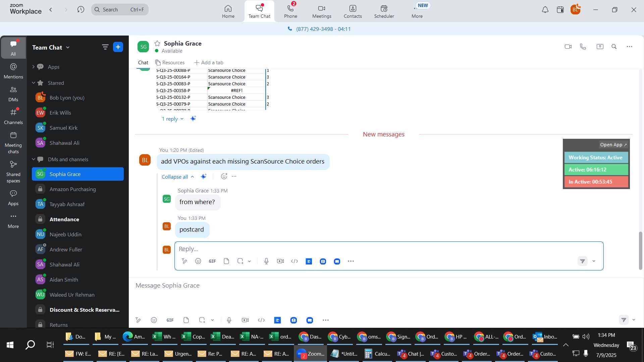644x362 pixels.
Task: Insert code snippet in reply box
Action: (x=294, y=261)
